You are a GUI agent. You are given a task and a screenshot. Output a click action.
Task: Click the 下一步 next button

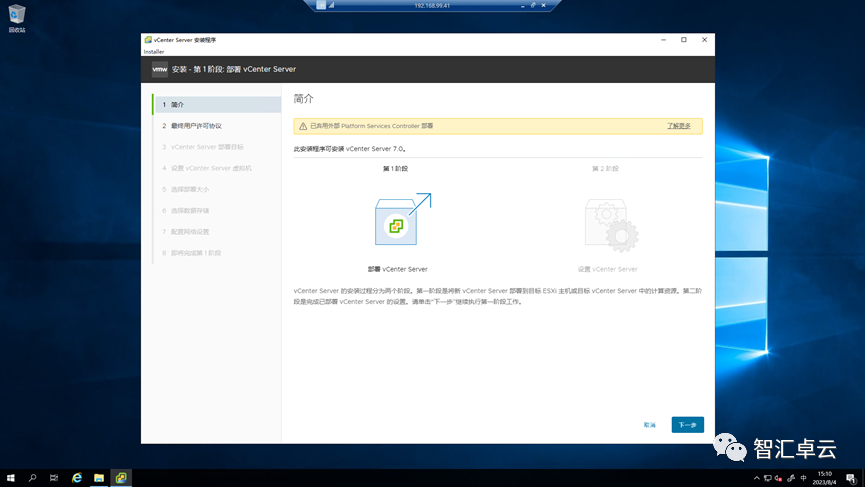(x=687, y=425)
